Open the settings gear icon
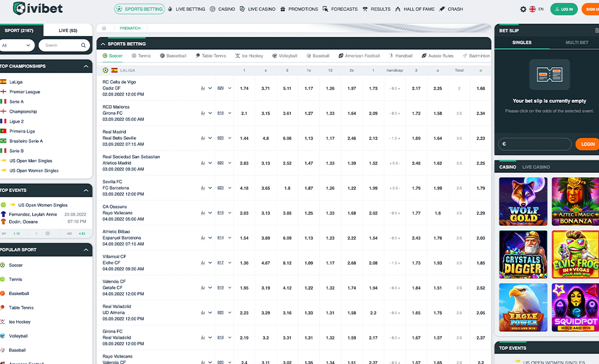 [x=523, y=9]
